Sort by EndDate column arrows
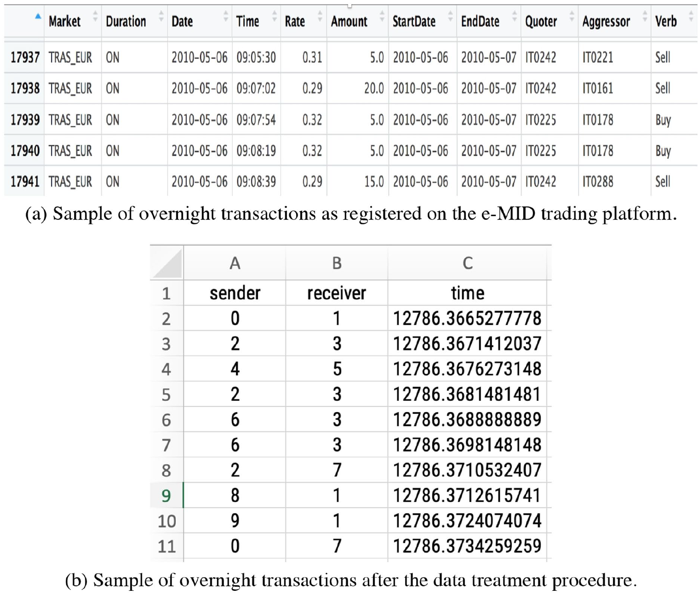 pos(514,17)
